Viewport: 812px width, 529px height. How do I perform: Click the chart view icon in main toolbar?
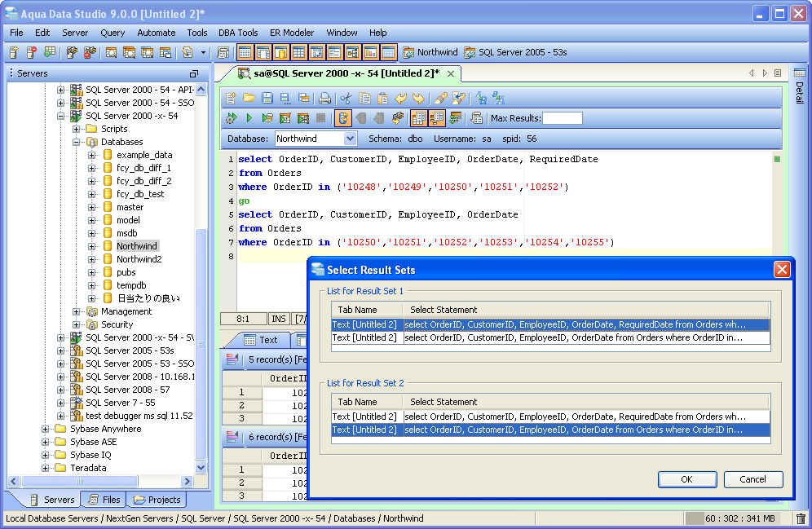tap(370, 52)
